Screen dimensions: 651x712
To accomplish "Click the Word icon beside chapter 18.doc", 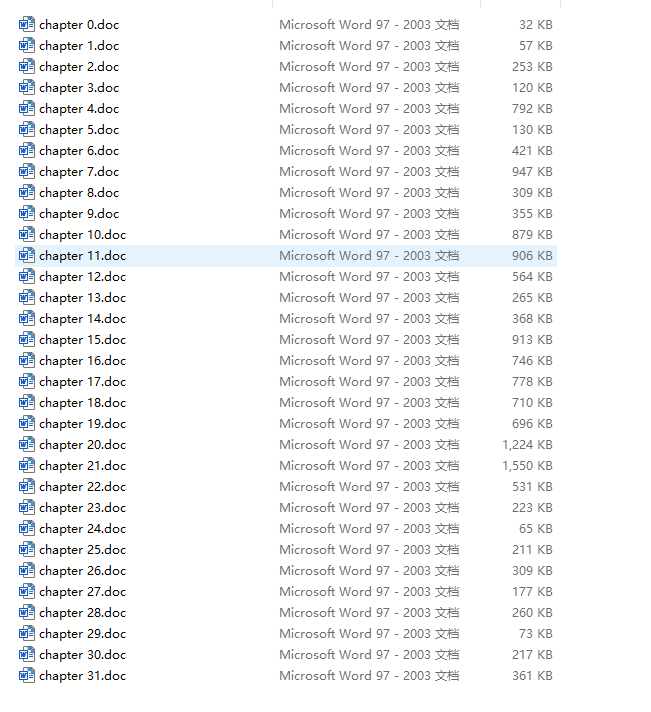I will [x=27, y=402].
